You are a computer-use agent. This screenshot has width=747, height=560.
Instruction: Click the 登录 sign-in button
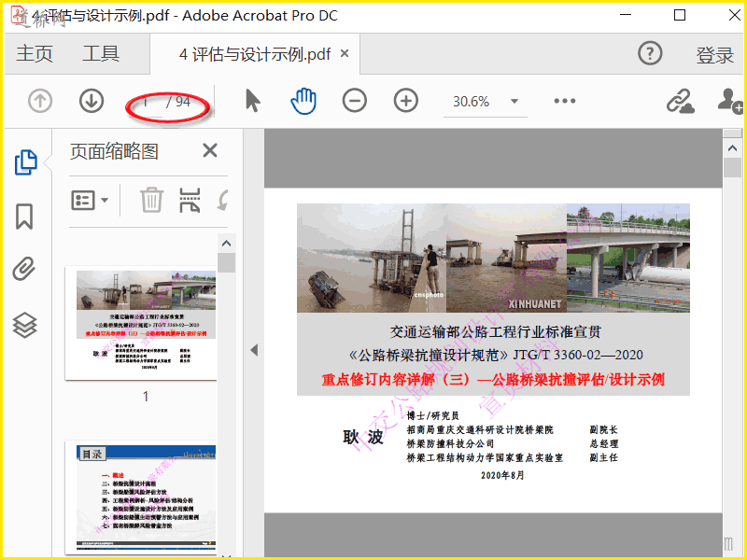(x=714, y=55)
